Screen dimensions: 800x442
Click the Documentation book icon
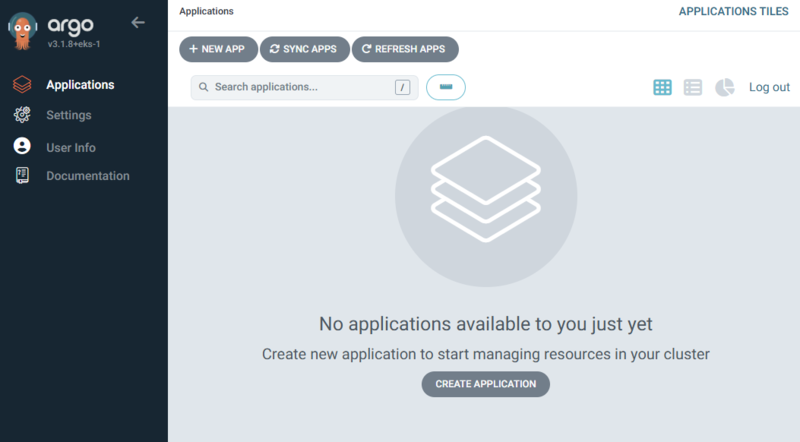pos(22,176)
